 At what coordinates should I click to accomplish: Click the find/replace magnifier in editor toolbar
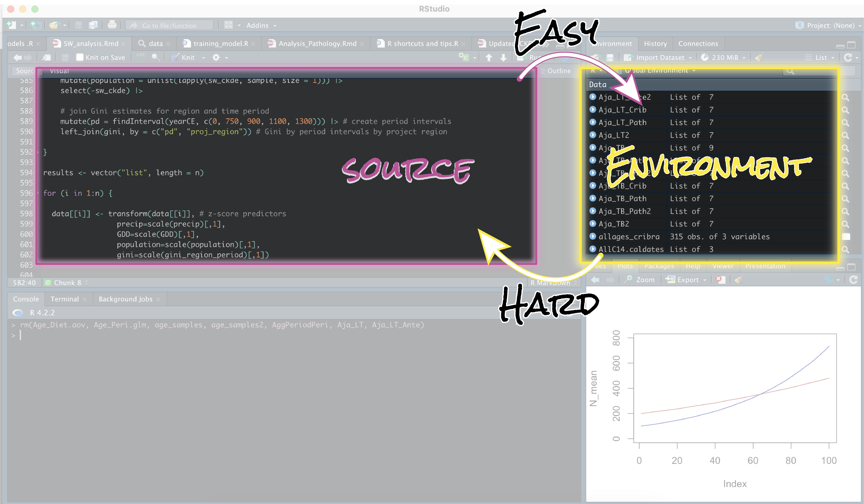[156, 57]
